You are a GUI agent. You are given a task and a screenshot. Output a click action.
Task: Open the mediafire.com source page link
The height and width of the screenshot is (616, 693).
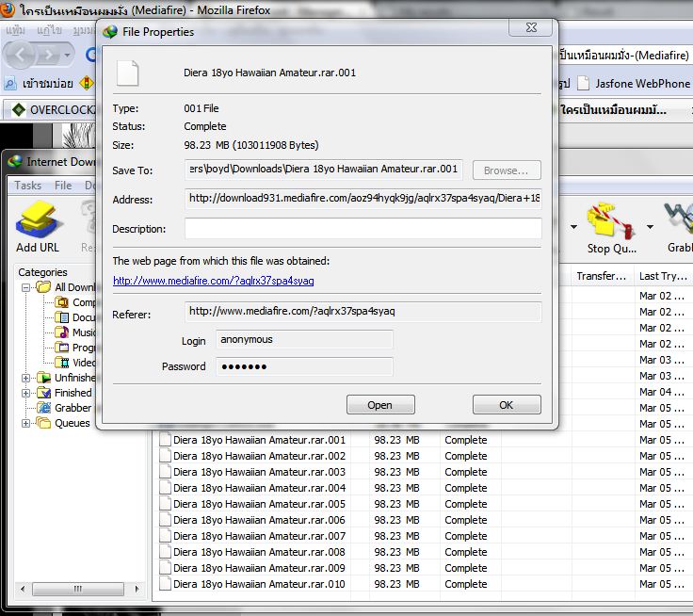(214, 281)
